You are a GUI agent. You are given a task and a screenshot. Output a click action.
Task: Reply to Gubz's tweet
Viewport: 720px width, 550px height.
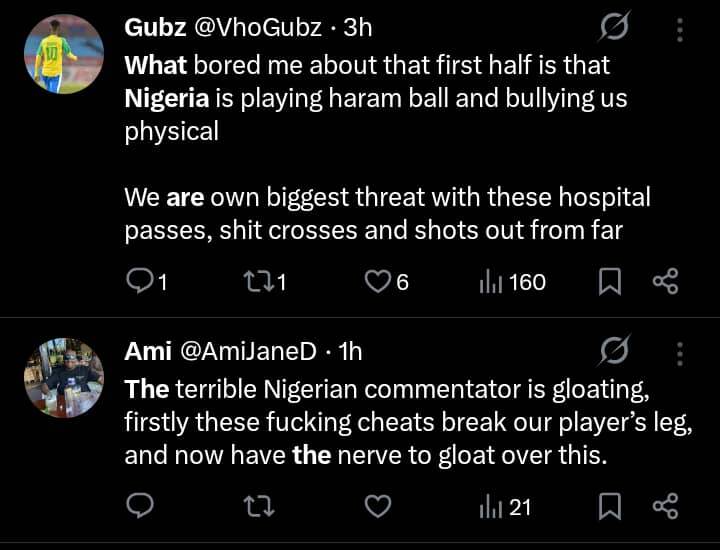point(140,282)
